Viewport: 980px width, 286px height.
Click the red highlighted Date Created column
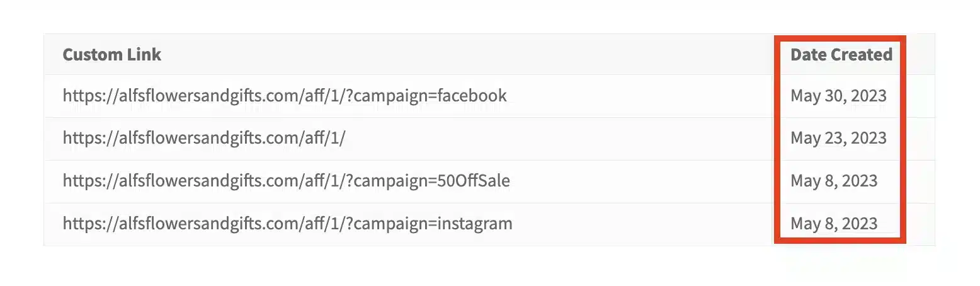pyautogui.click(x=840, y=139)
